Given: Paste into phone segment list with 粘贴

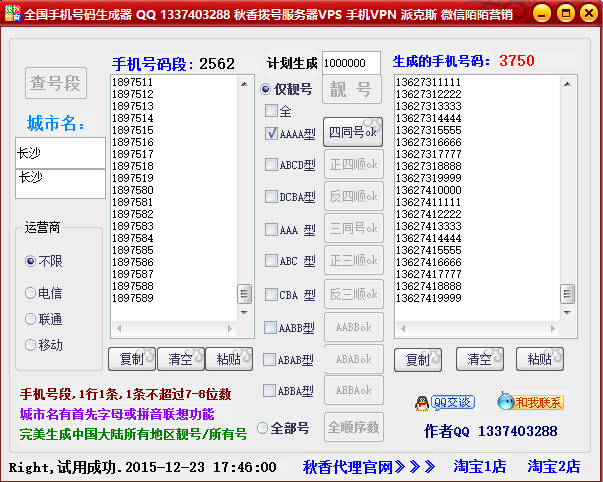Looking at the screenshot, I should click(229, 359).
